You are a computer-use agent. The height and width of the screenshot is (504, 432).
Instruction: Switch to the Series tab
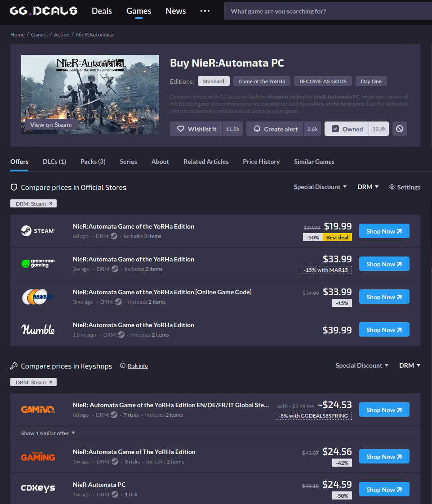(129, 162)
